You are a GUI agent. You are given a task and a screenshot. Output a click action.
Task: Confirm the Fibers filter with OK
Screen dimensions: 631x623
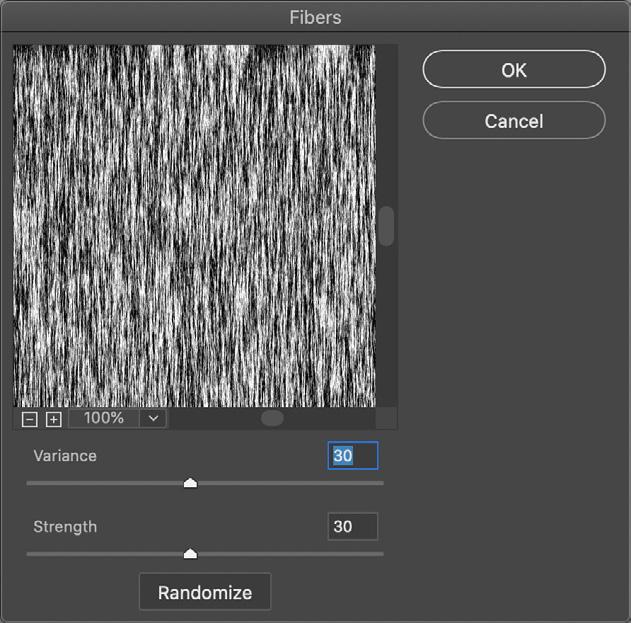pos(514,69)
